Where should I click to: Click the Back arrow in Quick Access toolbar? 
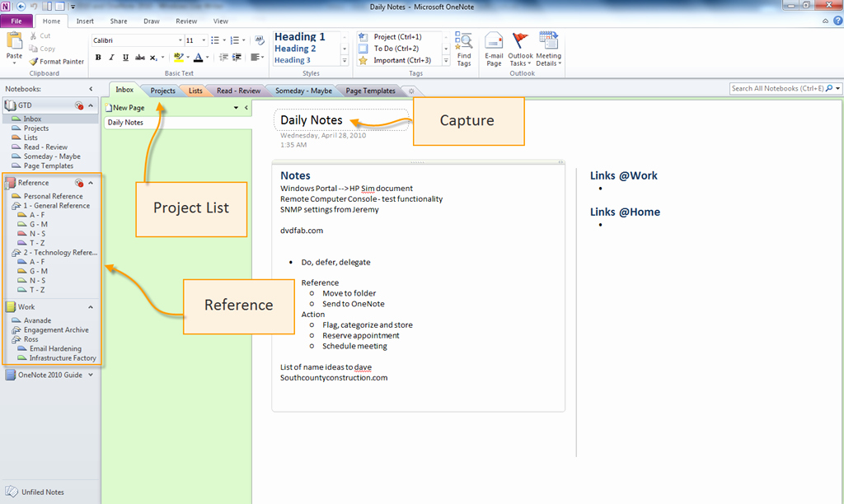(x=21, y=7)
